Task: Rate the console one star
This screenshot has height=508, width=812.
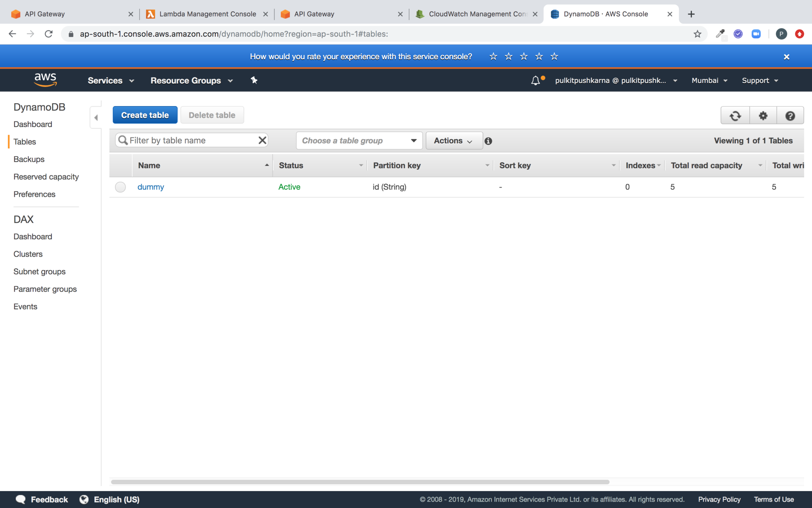Action: tap(493, 56)
